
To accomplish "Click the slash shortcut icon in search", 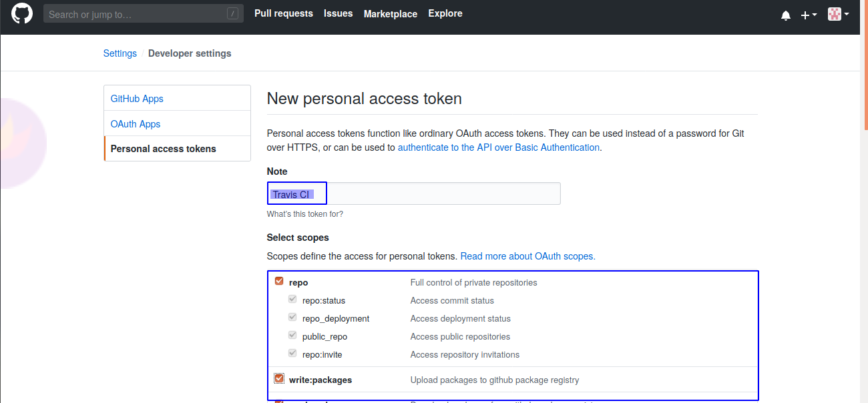I will (x=232, y=14).
